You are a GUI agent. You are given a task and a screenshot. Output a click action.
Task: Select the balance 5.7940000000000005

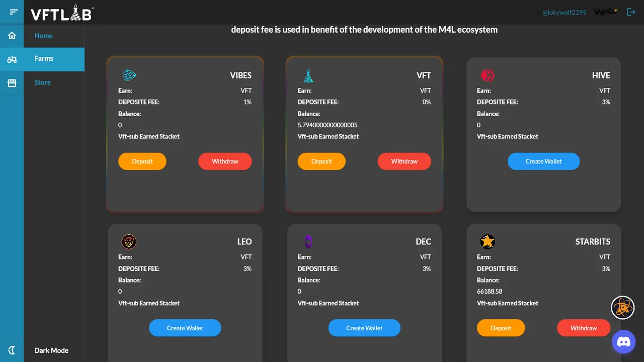328,125
